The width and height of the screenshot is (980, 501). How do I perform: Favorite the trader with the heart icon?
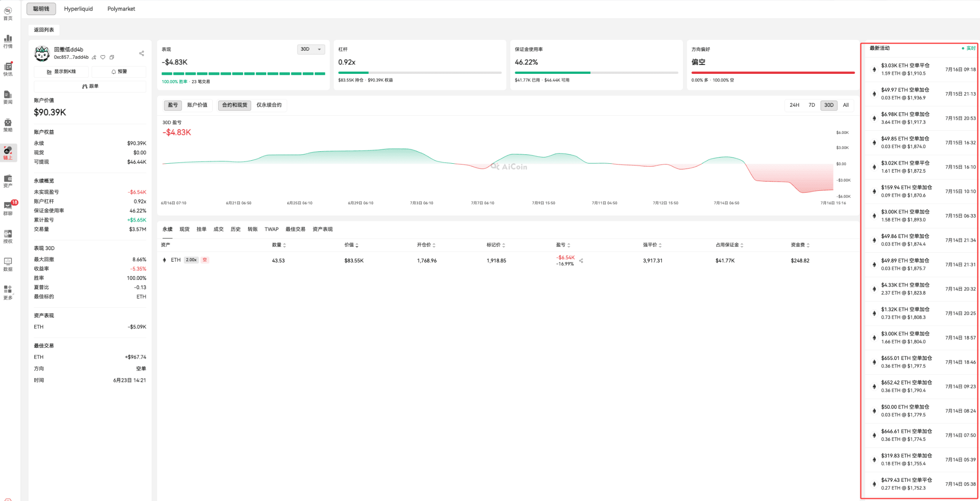[x=103, y=57]
